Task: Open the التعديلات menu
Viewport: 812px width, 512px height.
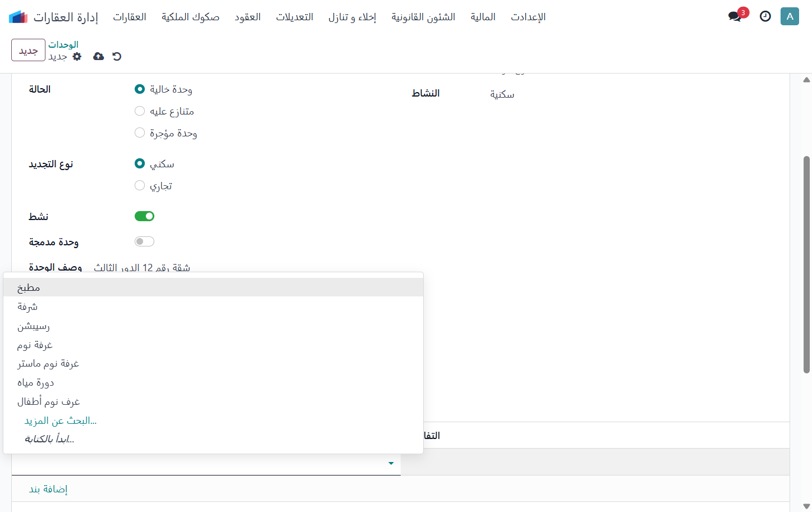Action: [295, 17]
